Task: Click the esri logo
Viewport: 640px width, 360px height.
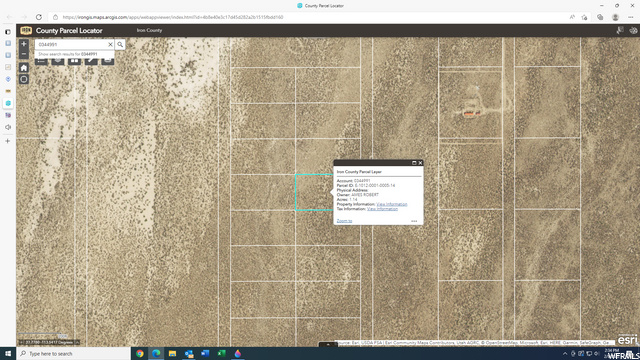Action: pyautogui.click(x=627, y=339)
